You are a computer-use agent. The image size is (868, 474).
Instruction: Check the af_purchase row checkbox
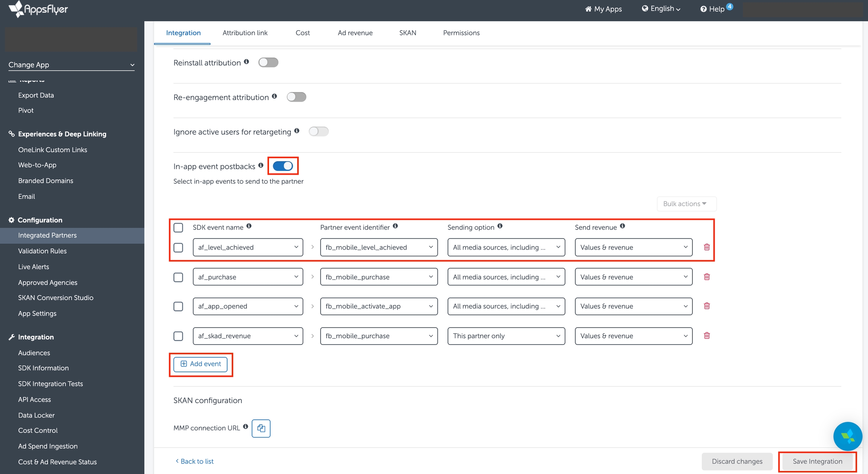point(178,277)
